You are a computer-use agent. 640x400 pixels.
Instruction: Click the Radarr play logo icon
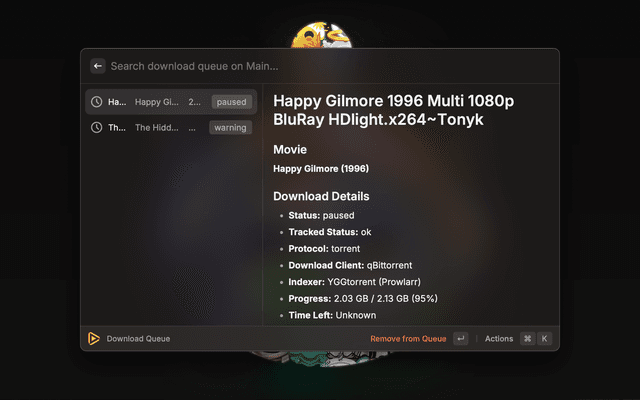93,339
